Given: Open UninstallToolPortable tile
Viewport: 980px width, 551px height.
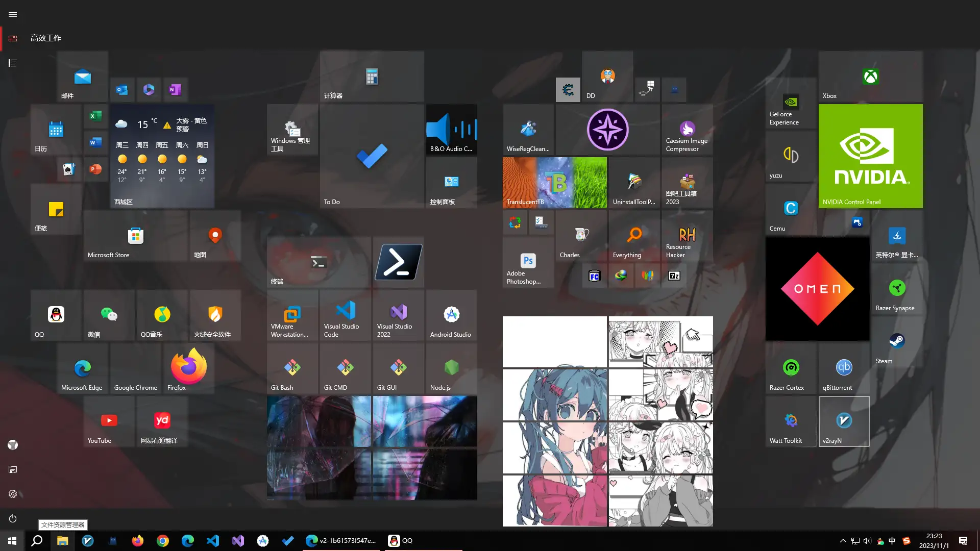Looking at the screenshot, I should 634,183.
